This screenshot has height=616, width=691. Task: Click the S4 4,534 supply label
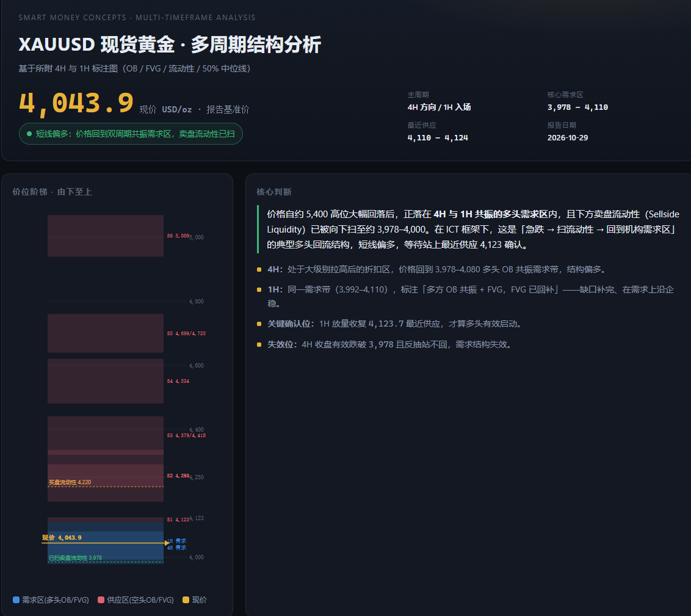pyautogui.click(x=178, y=381)
